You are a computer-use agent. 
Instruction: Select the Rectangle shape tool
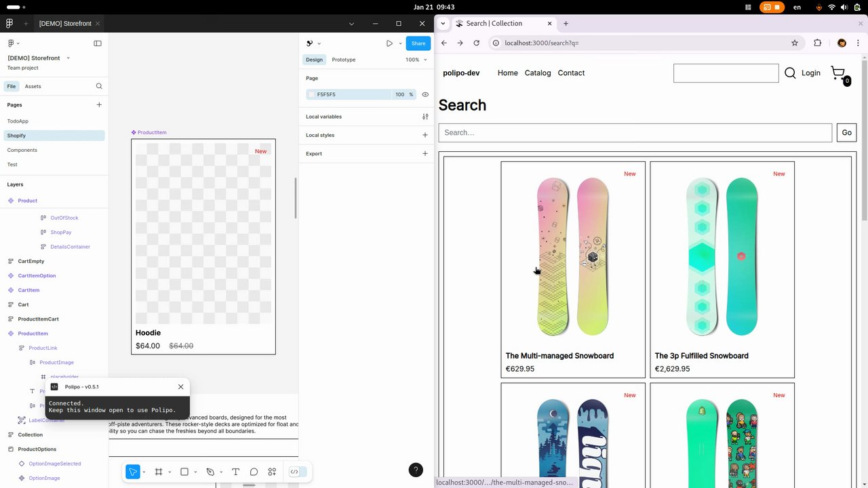point(184,472)
